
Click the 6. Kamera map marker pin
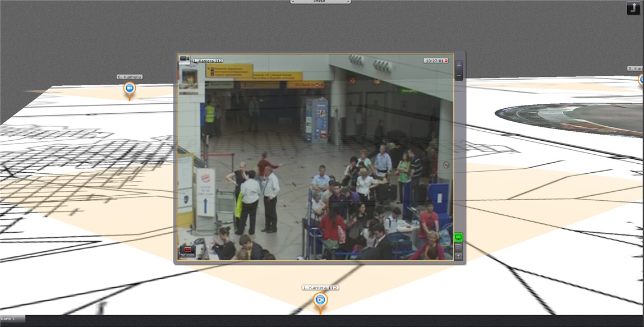coord(130,90)
